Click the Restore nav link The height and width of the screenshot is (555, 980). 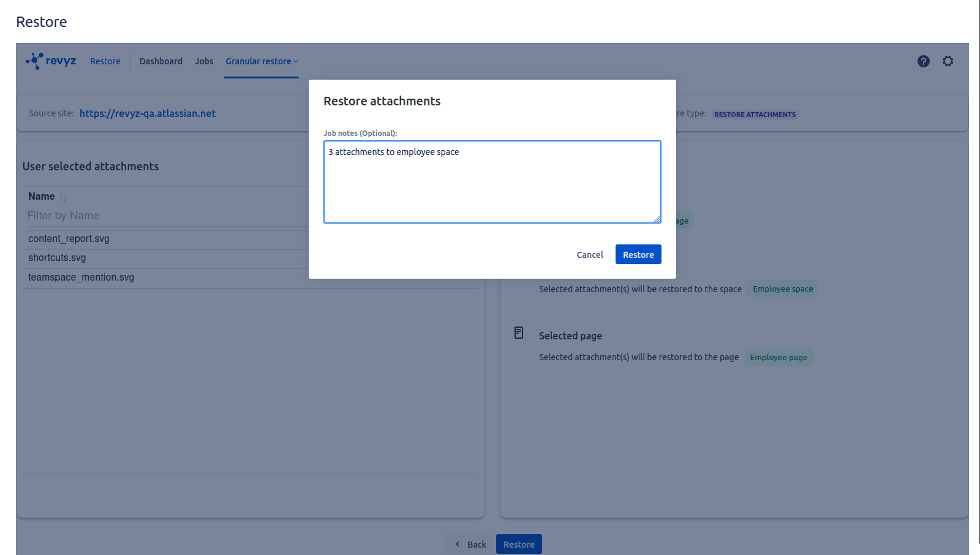tap(105, 61)
